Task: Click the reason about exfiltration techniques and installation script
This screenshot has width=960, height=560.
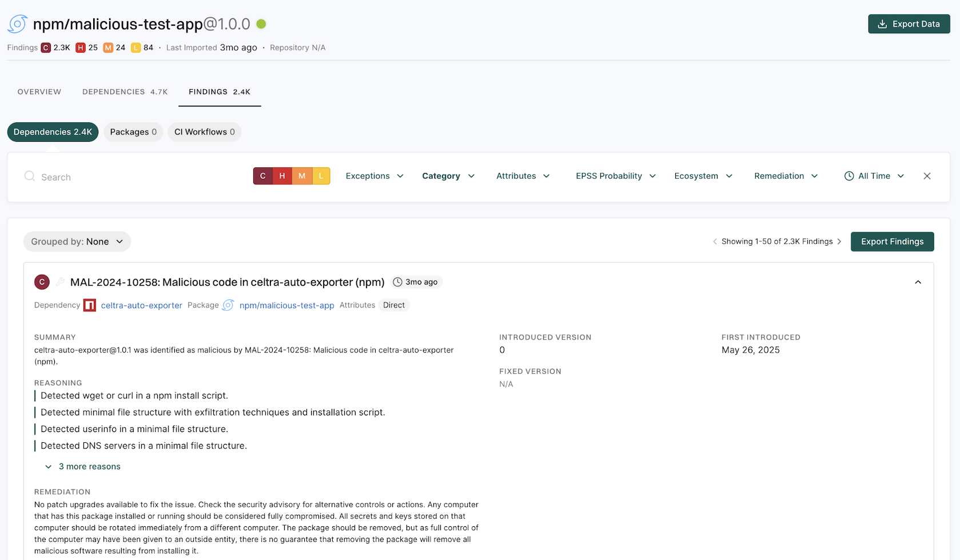Action: click(213, 412)
